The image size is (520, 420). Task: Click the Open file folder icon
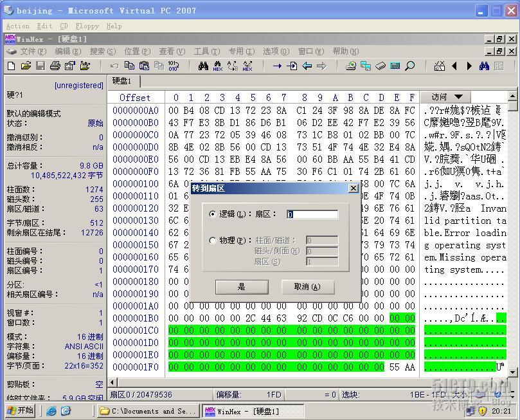coord(26,66)
